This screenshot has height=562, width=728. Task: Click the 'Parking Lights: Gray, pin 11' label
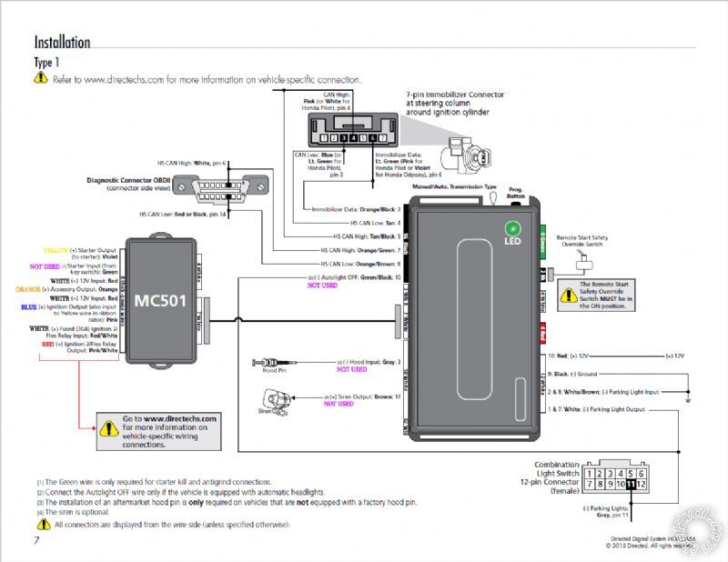click(606, 512)
